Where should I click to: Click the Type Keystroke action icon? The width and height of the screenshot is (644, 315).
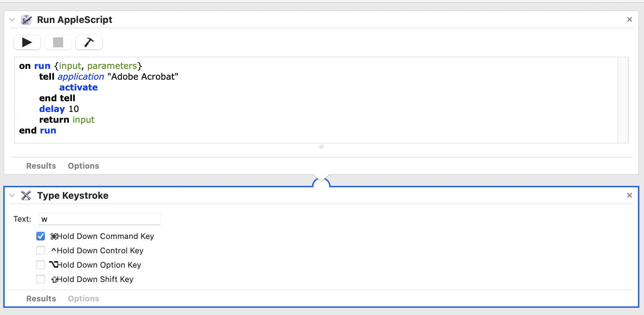coord(26,196)
